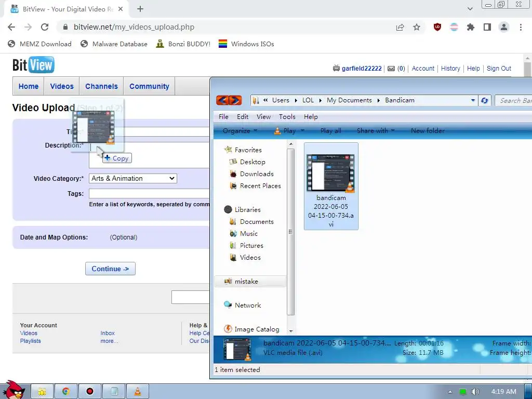Open the History link
The width and height of the screenshot is (532, 399).
(450, 69)
